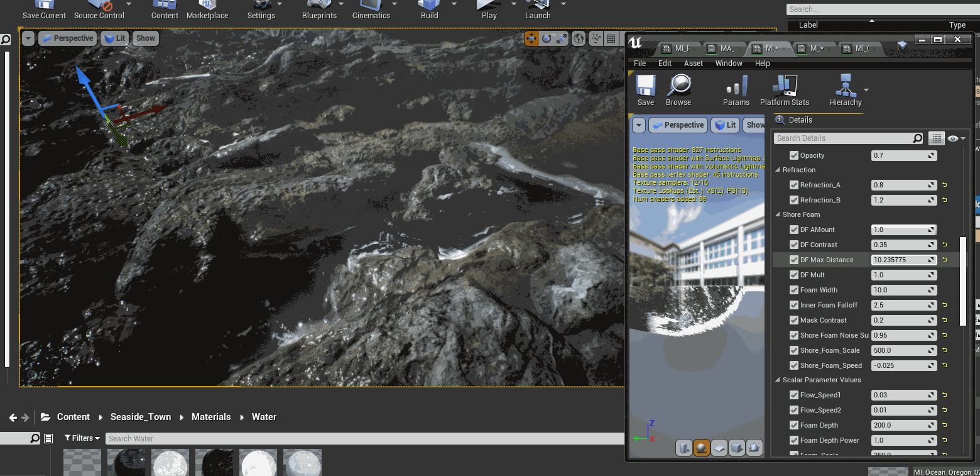
Task: Open the Asset menu in material editor
Action: pyautogui.click(x=694, y=64)
